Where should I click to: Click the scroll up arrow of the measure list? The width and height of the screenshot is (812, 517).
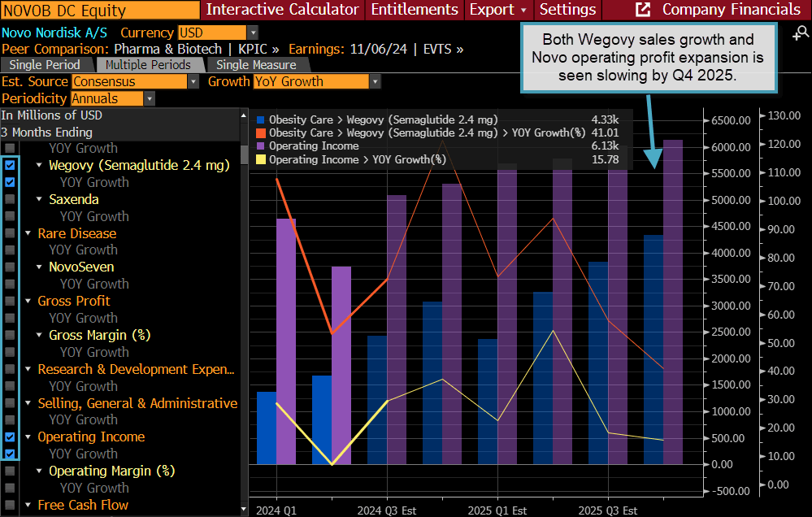click(244, 115)
